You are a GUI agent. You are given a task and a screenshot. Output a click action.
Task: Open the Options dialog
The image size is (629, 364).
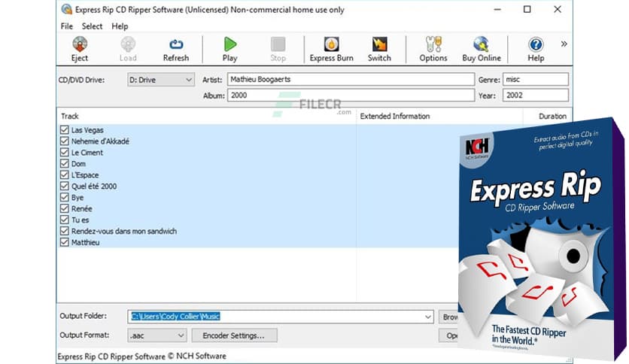pos(433,49)
